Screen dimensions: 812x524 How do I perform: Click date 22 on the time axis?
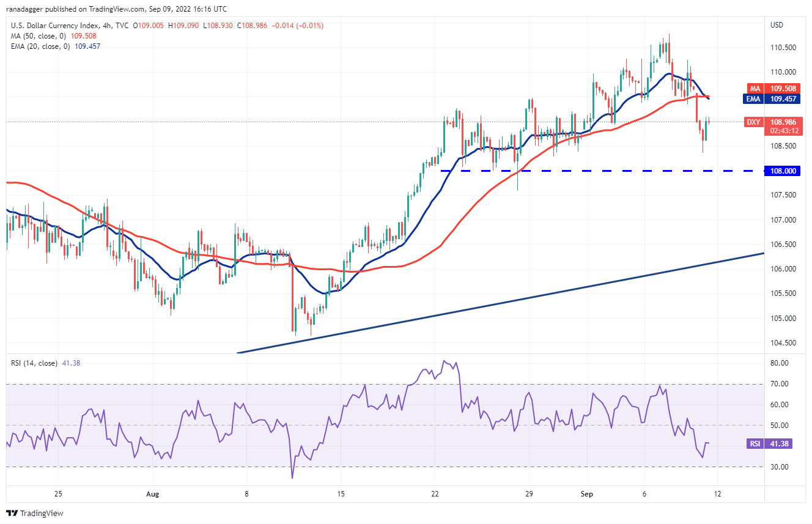pos(435,494)
